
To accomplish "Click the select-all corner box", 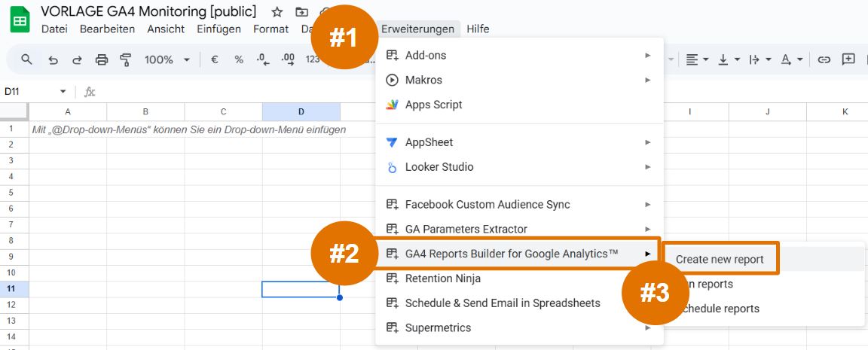I will 14,111.
